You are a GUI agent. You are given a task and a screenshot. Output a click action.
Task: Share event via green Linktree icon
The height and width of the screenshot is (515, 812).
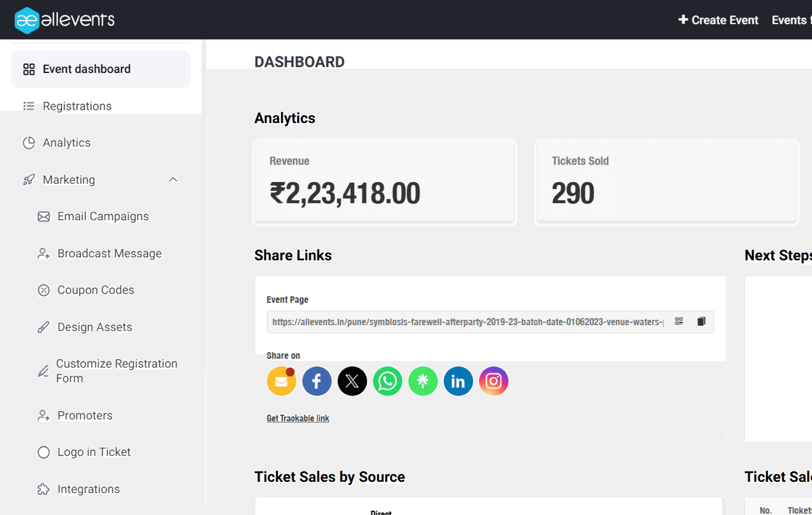pyautogui.click(x=423, y=381)
